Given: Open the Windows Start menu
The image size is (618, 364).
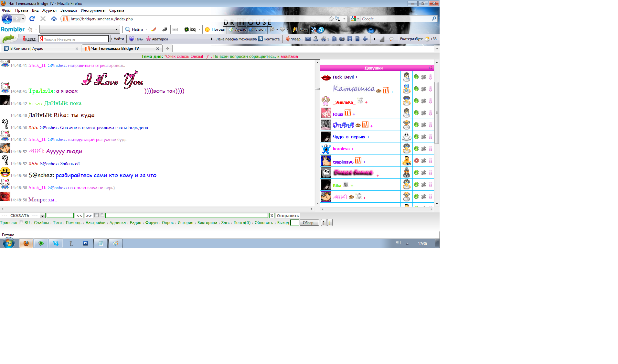Looking at the screenshot, I should click(9, 243).
